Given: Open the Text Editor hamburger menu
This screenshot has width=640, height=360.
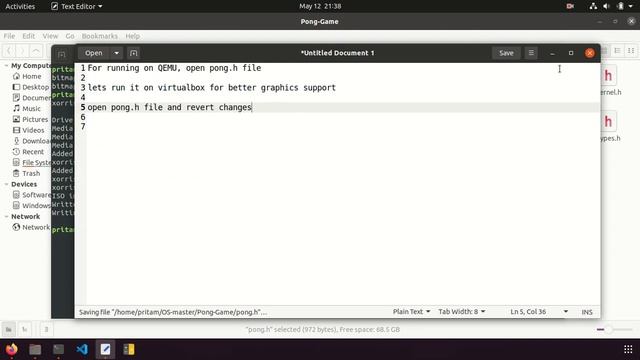Looking at the screenshot, I should click(531, 53).
